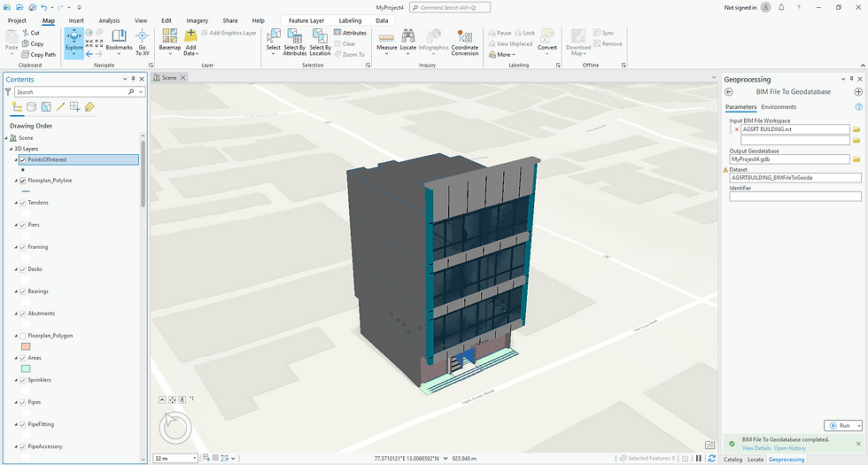Click the Add Data button
868x465 pixels.
(190, 43)
